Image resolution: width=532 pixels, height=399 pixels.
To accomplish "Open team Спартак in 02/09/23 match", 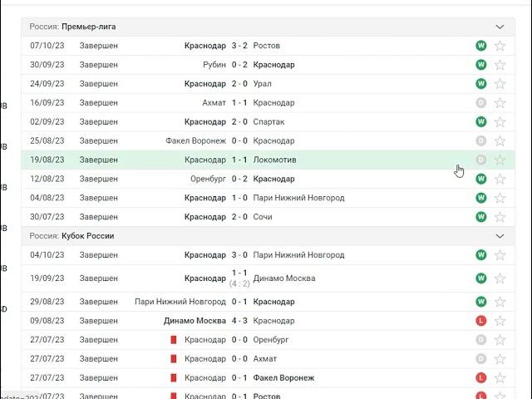I will (x=268, y=122).
